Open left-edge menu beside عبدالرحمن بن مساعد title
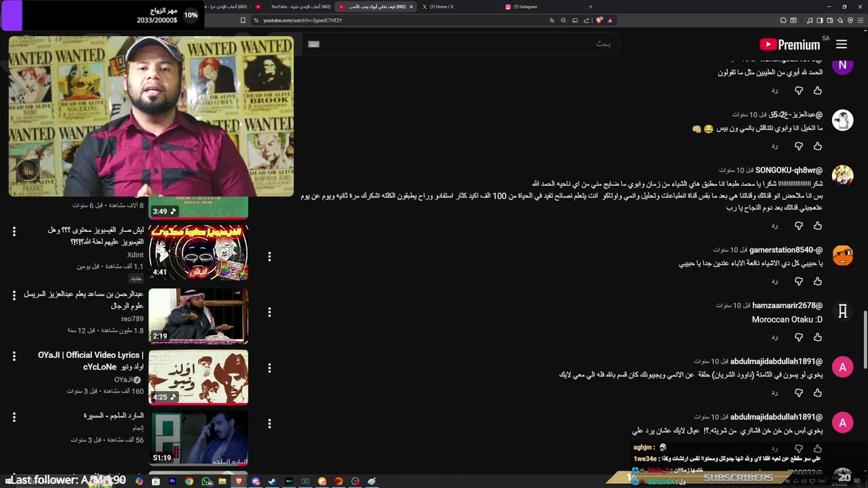This screenshot has width=868, height=488. [14, 296]
